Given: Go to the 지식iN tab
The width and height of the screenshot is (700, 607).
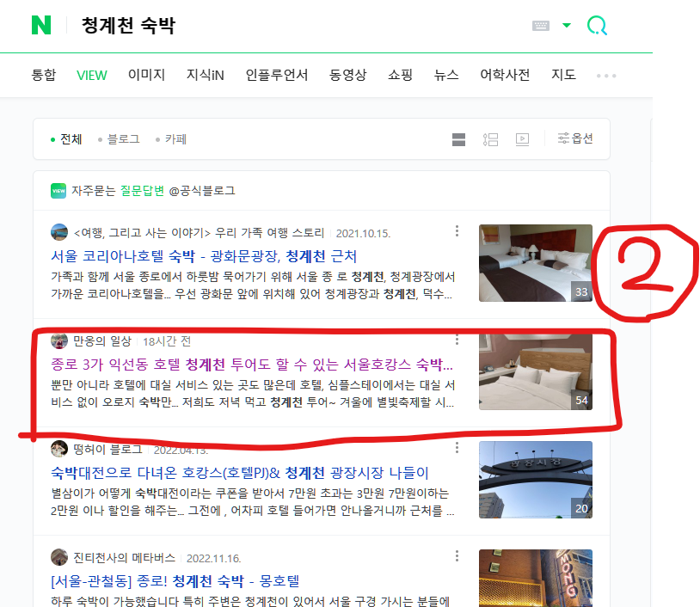Looking at the screenshot, I should click(205, 75).
